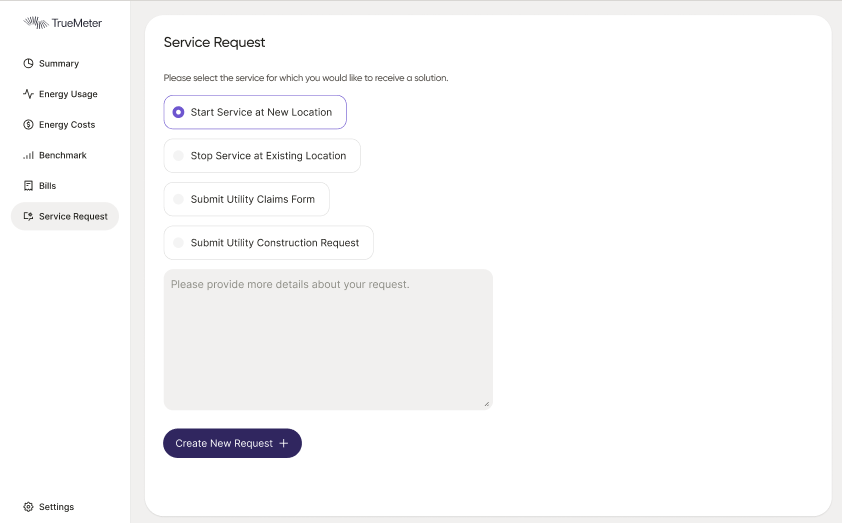Click the text area resize handle
Screen dimensions: 842x523
pyautogui.click(x=487, y=404)
